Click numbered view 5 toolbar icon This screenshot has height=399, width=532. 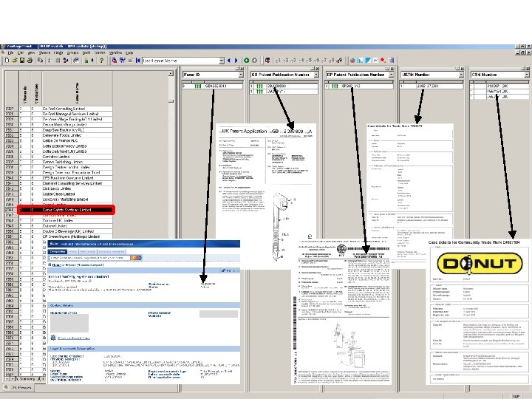pos(309,61)
